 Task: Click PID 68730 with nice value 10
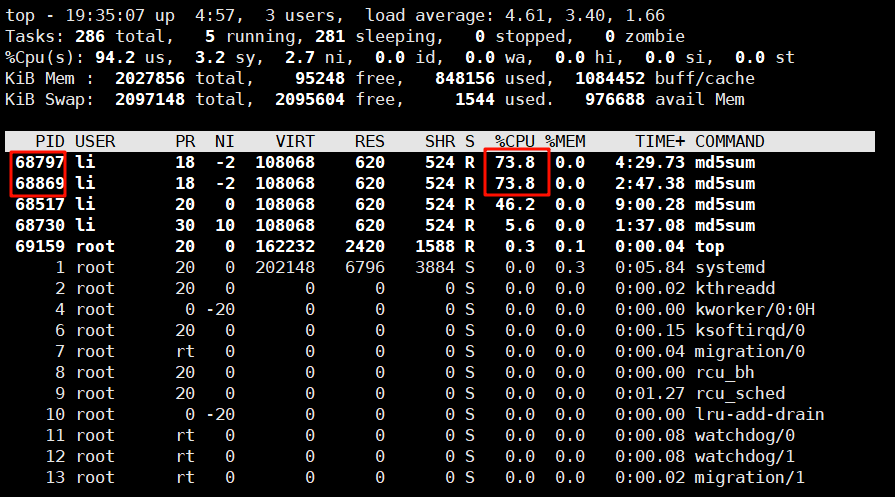(x=39, y=225)
